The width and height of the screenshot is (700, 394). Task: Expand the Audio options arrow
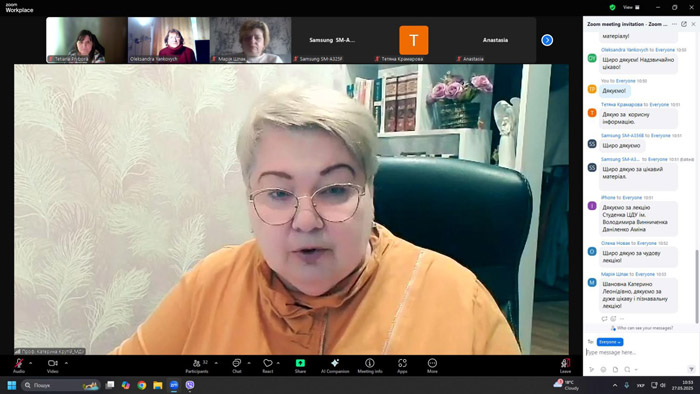pos(30,363)
